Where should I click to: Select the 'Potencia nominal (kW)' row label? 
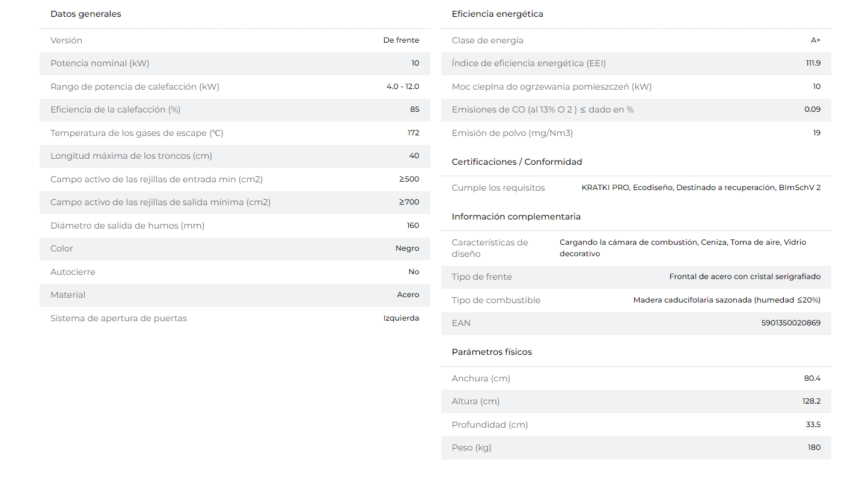[x=100, y=63]
